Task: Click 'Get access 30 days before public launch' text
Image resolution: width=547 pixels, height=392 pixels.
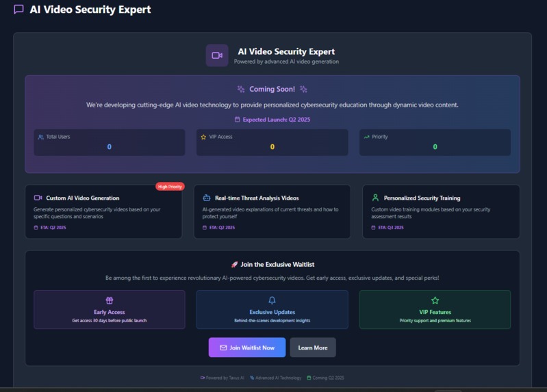Action: click(x=109, y=320)
